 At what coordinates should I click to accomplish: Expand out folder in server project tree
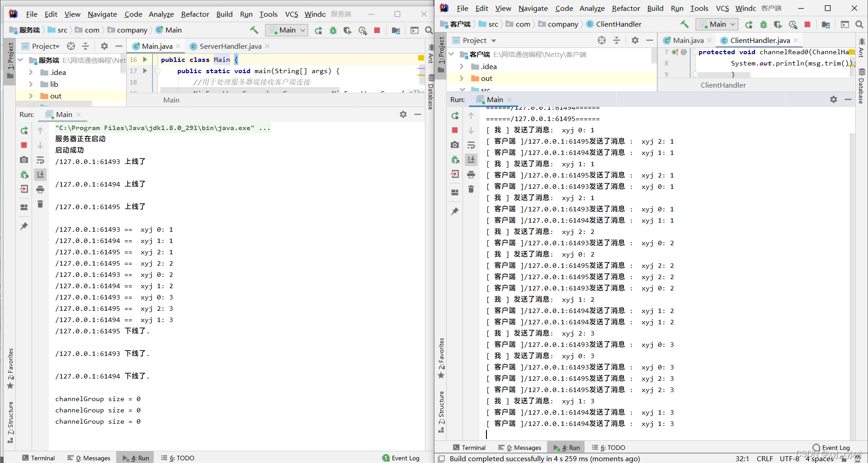click(31, 96)
